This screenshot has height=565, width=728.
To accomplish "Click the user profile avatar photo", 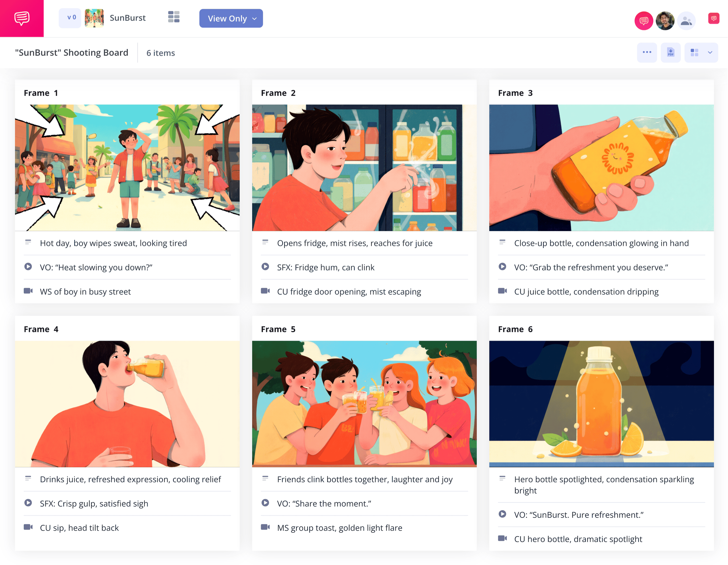I will [665, 21].
